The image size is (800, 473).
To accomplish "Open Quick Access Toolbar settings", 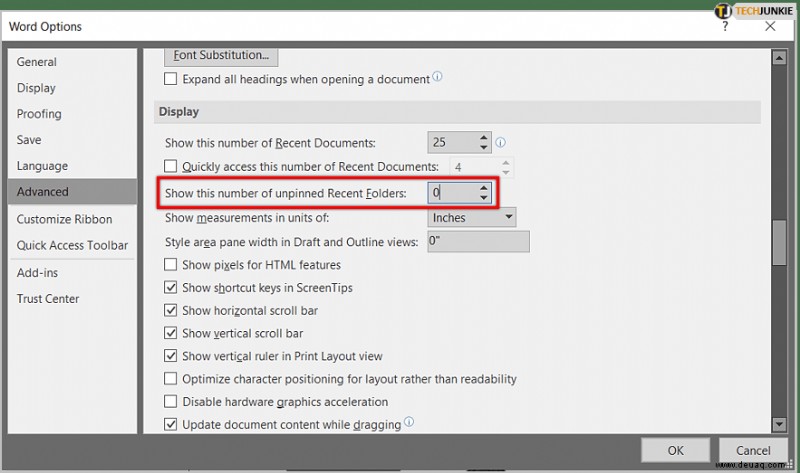I will coord(72,245).
